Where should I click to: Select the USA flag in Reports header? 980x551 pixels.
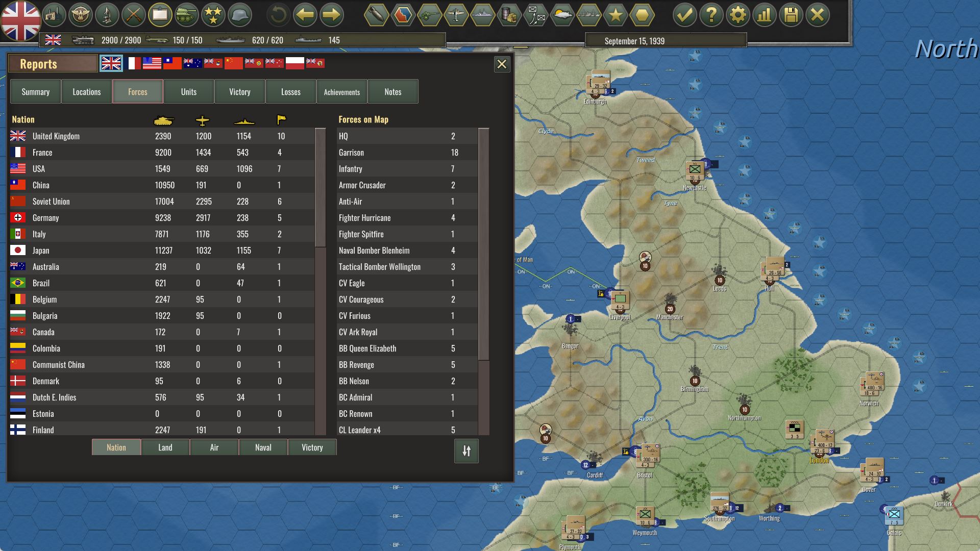point(152,63)
